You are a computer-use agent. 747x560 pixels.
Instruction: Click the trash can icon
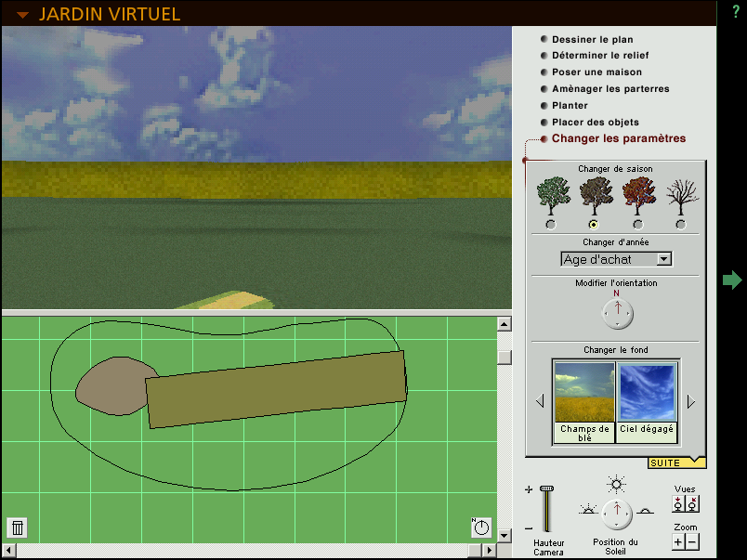point(18,527)
